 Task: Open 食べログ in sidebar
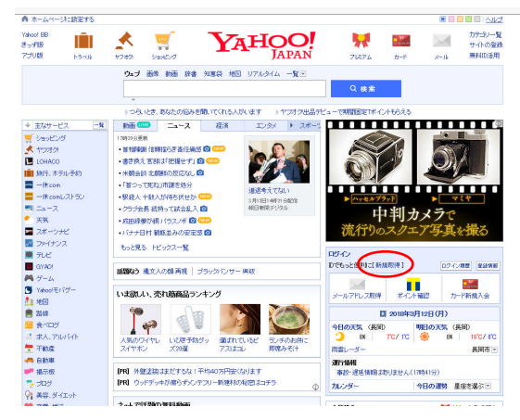tap(47, 325)
